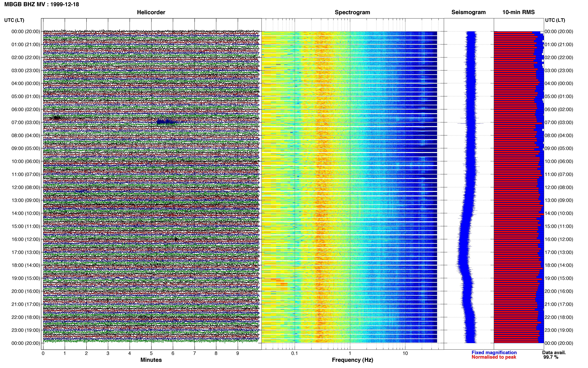Click the left '11:00 (07:00)' time label

[26, 174]
